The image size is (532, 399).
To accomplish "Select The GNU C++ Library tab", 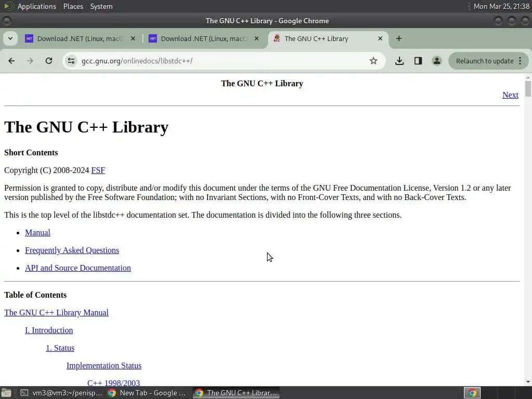I will coord(328,38).
